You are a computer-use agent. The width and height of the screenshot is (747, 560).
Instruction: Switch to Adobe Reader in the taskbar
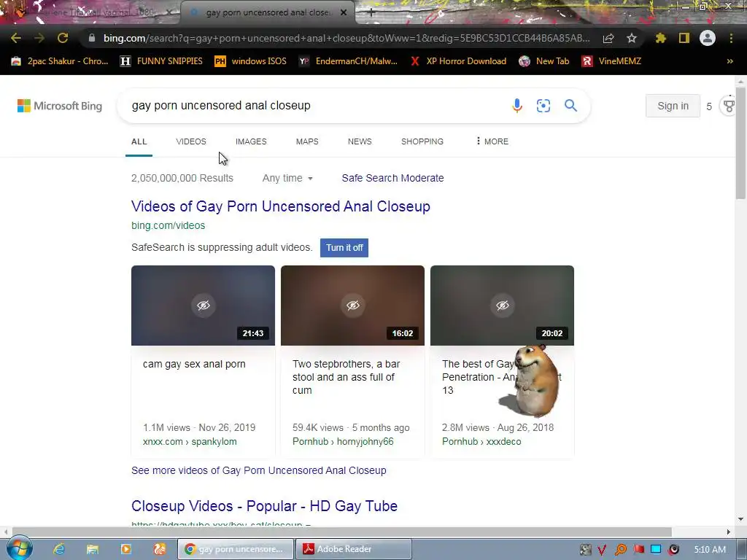354,549
